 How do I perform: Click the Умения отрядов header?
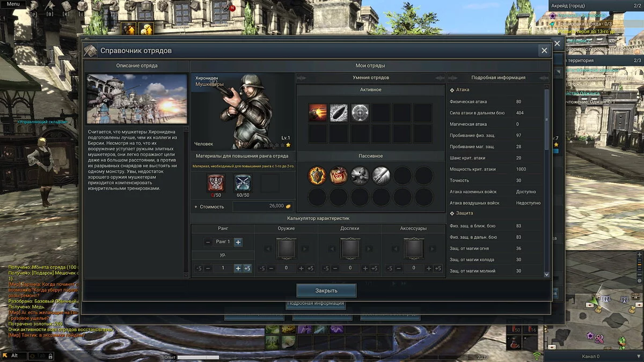(371, 78)
